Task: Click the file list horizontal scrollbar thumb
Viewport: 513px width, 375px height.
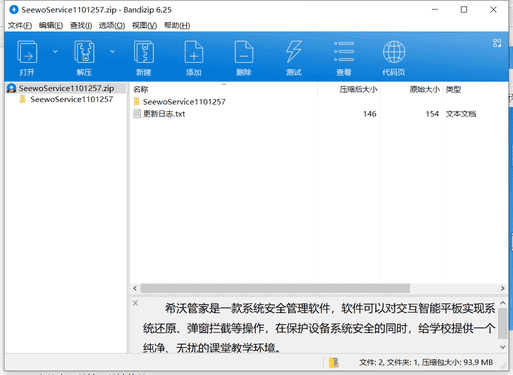Action: [x=275, y=288]
